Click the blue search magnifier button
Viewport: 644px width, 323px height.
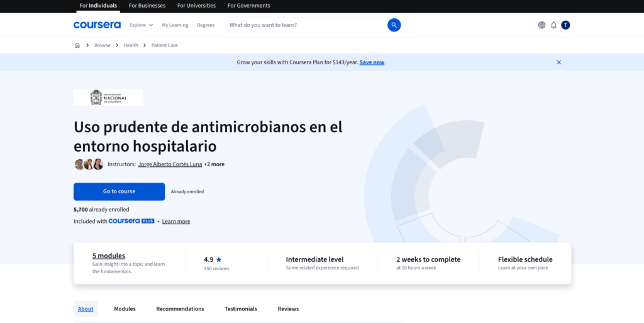(394, 25)
